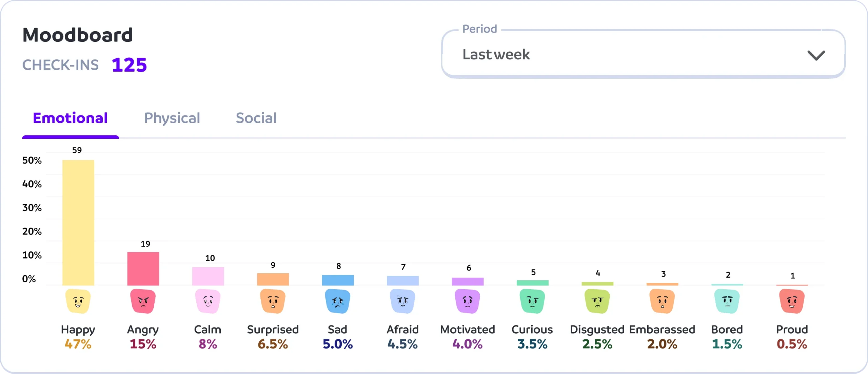Expand the Last week period selector
The image size is (868, 374).
pyautogui.click(x=496, y=55)
